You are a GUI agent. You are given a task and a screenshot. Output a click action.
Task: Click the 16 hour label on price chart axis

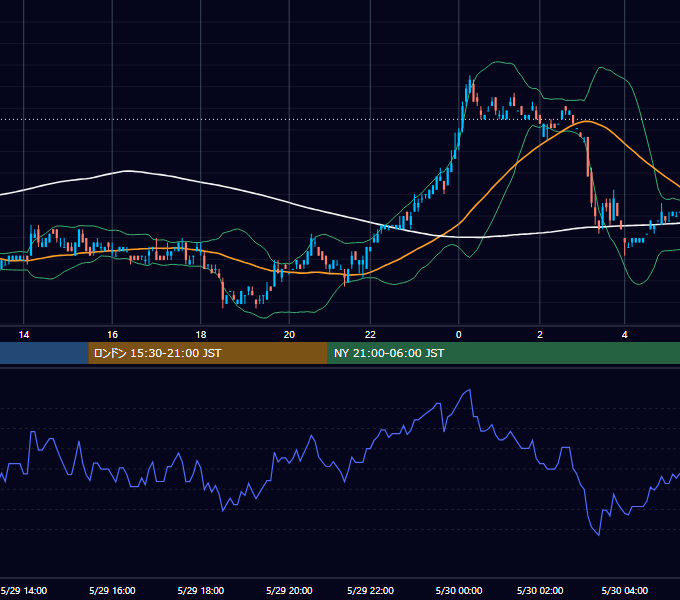[112, 335]
